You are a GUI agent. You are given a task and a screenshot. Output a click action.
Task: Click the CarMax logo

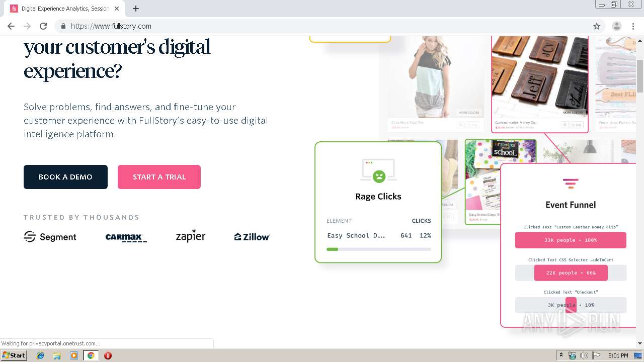click(x=126, y=238)
